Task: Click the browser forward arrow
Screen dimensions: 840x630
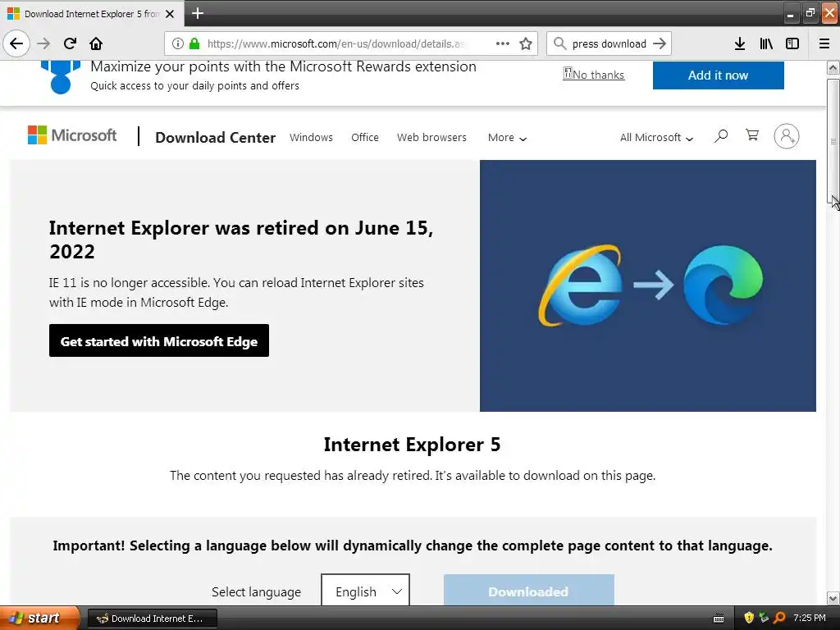Action: (43, 43)
